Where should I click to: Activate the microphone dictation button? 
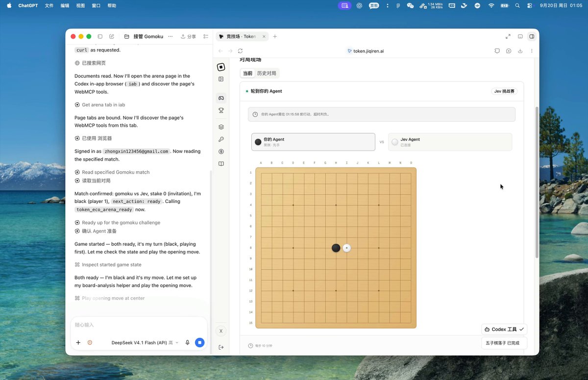188,343
